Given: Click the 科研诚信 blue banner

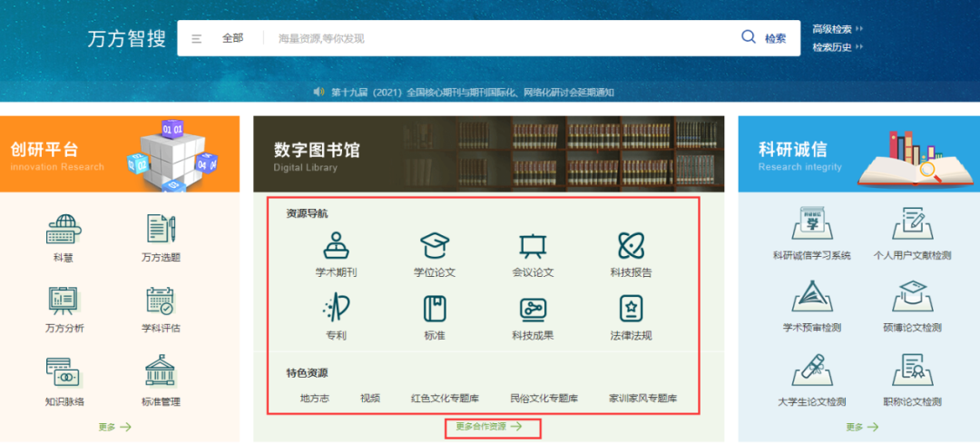Looking at the screenshot, I should pyautogui.click(x=858, y=153).
